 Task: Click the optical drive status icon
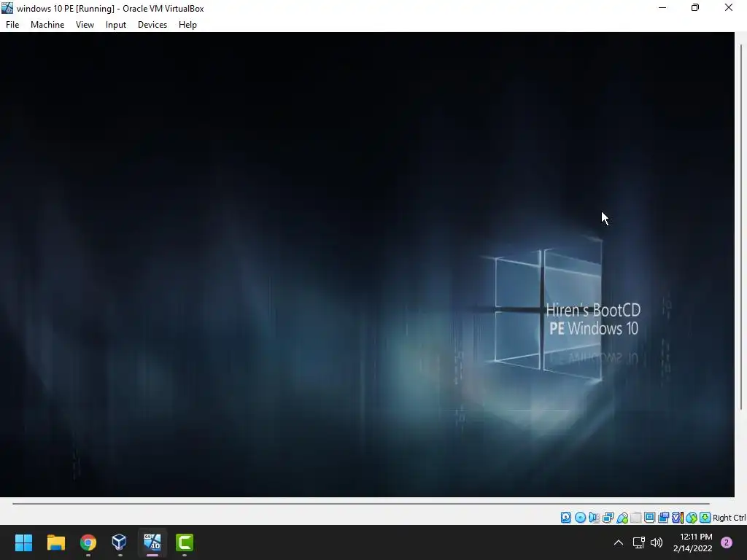[x=580, y=518]
